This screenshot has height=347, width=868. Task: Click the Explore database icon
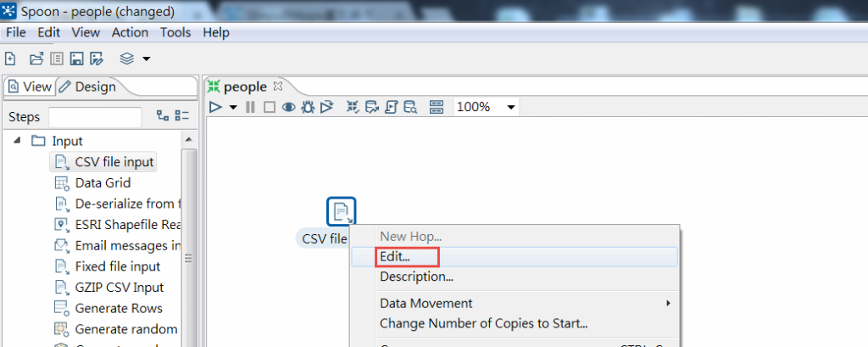(x=410, y=107)
